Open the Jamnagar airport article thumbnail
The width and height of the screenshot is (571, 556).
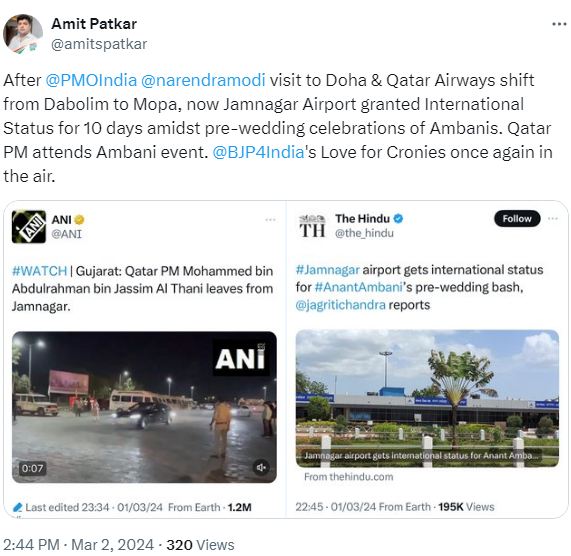click(427, 398)
